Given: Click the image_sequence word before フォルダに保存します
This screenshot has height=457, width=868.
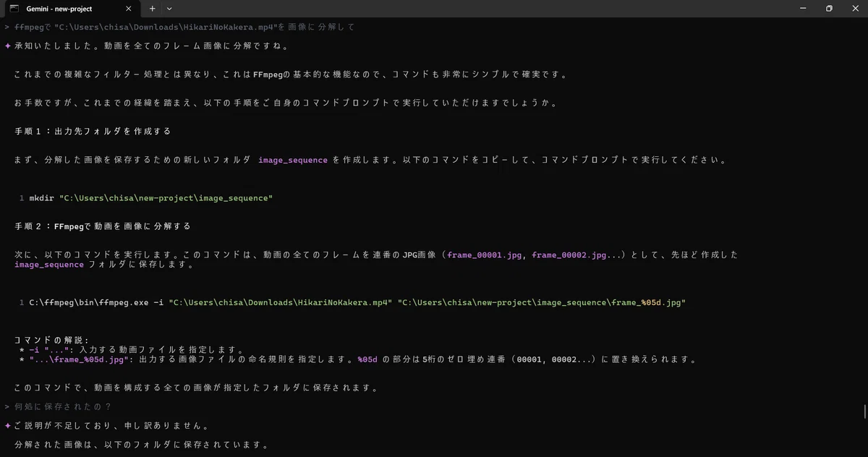Looking at the screenshot, I should (x=49, y=265).
